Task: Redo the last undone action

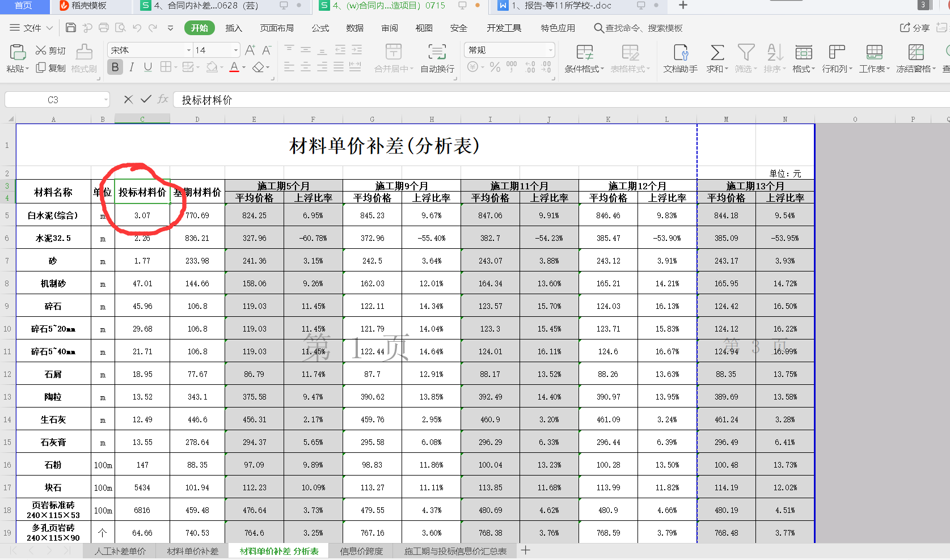Action: [153, 28]
